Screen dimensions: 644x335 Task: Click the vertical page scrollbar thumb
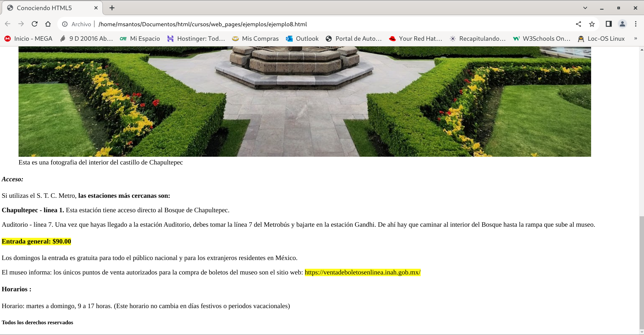(x=641, y=272)
